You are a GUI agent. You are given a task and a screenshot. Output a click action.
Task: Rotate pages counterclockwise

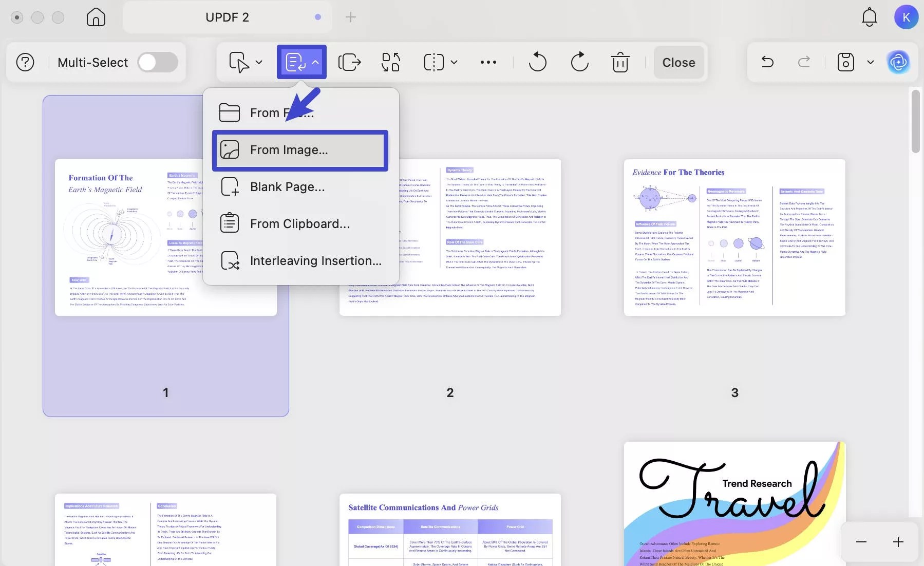[538, 62]
